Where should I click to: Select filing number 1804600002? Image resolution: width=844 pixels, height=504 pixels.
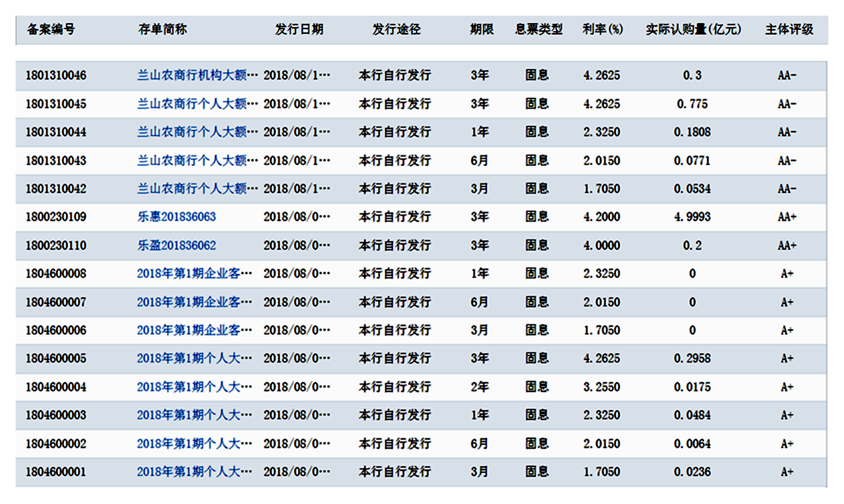56,444
